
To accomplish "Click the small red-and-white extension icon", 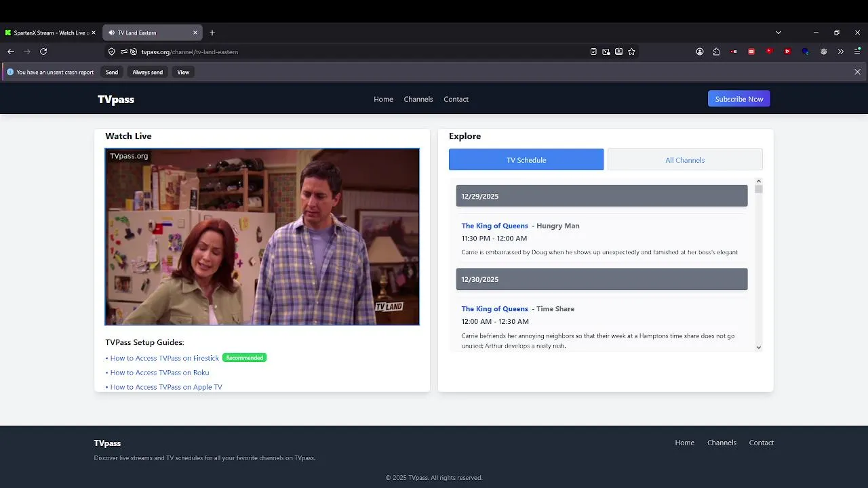I will pyautogui.click(x=734, y=52).
